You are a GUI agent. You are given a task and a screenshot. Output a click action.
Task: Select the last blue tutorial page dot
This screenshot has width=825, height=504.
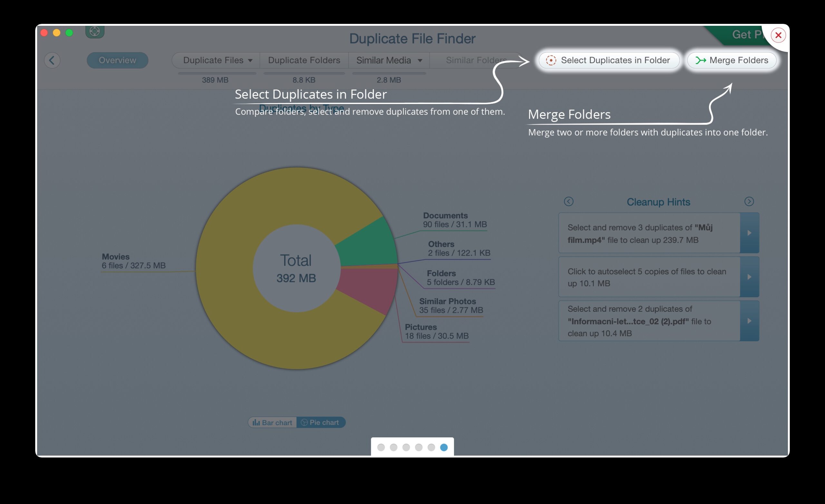coord(444,447)
